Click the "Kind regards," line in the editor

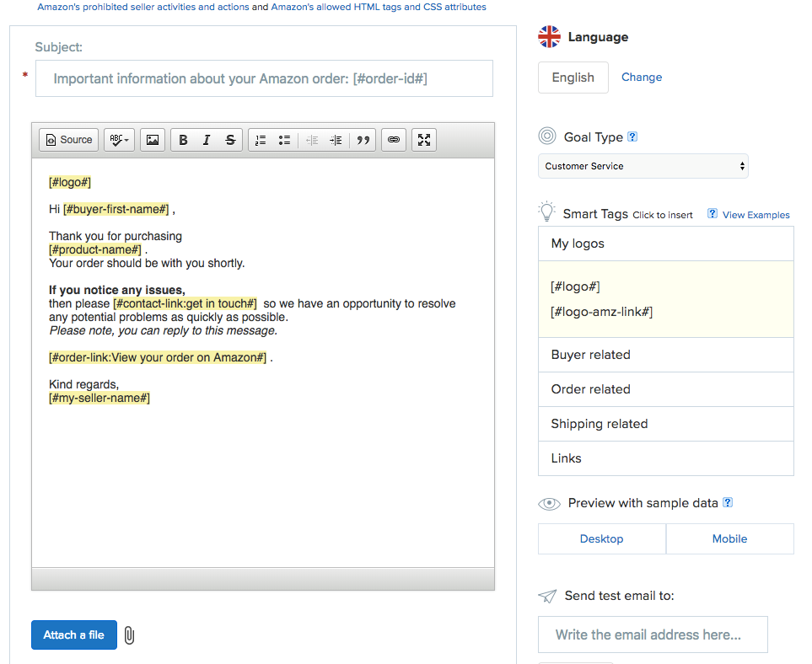83,384
